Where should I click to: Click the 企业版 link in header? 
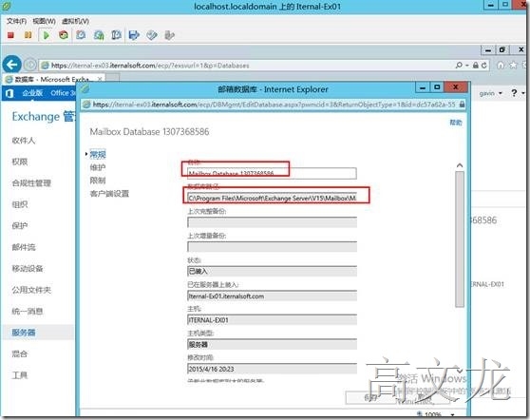tap(32, 93)
